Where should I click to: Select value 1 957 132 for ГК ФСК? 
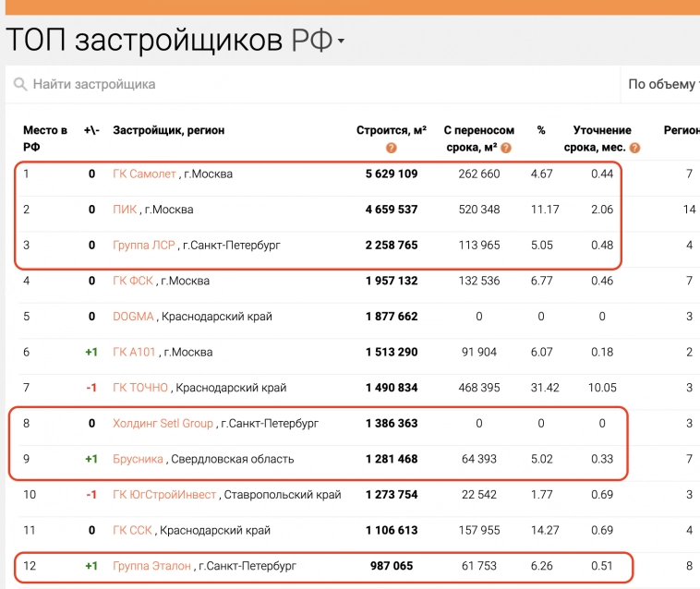392,281
